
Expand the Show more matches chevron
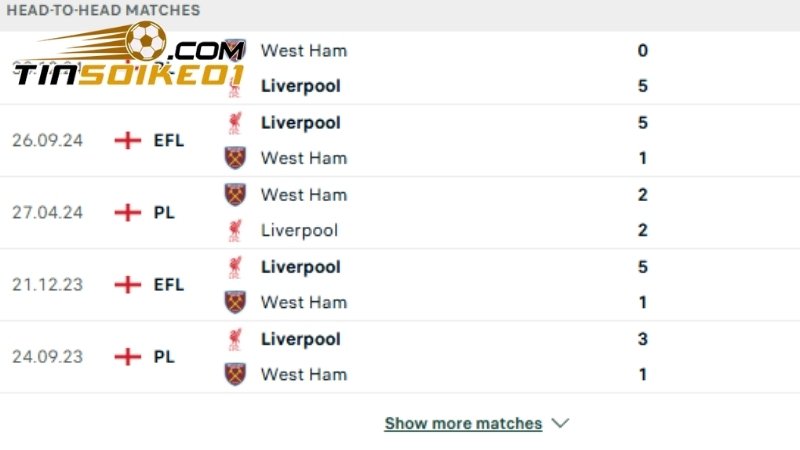coord(561,423)
